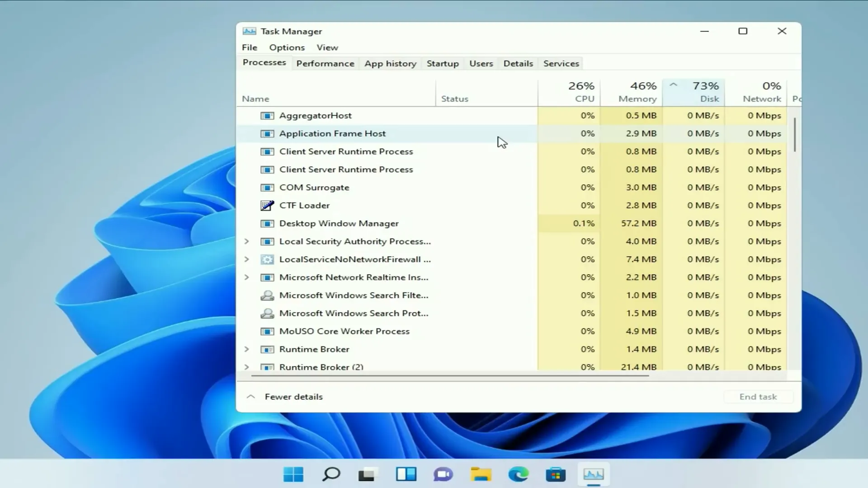The height and width of the screenshot is (488, 868).
Task: Open Task View from the taskbar
Action: coord(367,474)
